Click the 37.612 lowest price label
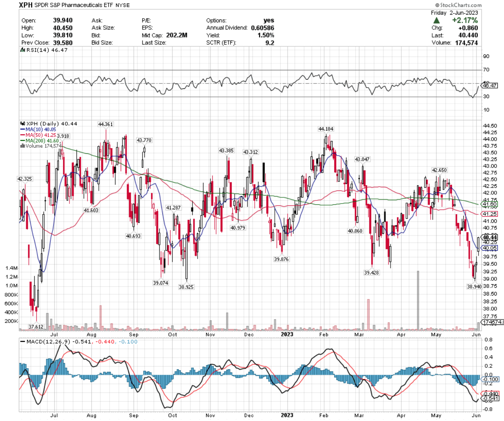This screenshot has width=504, height=421. coord(36,327)
